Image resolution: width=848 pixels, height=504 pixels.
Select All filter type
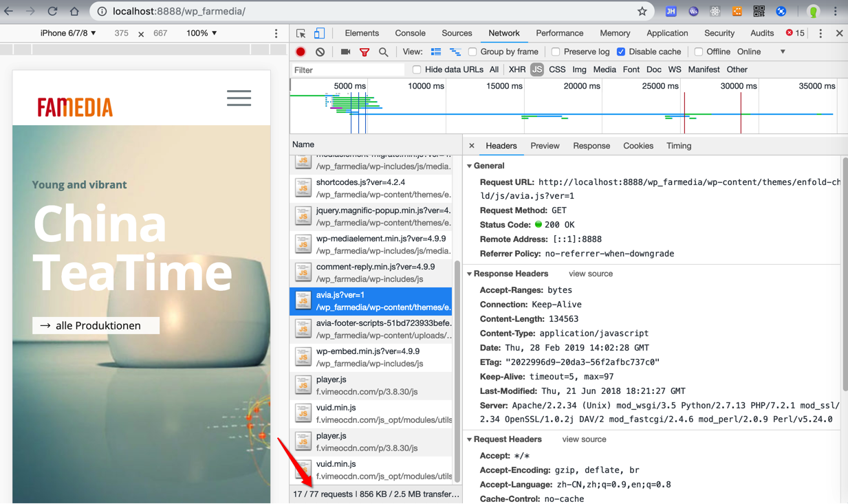tap(494, 69)
